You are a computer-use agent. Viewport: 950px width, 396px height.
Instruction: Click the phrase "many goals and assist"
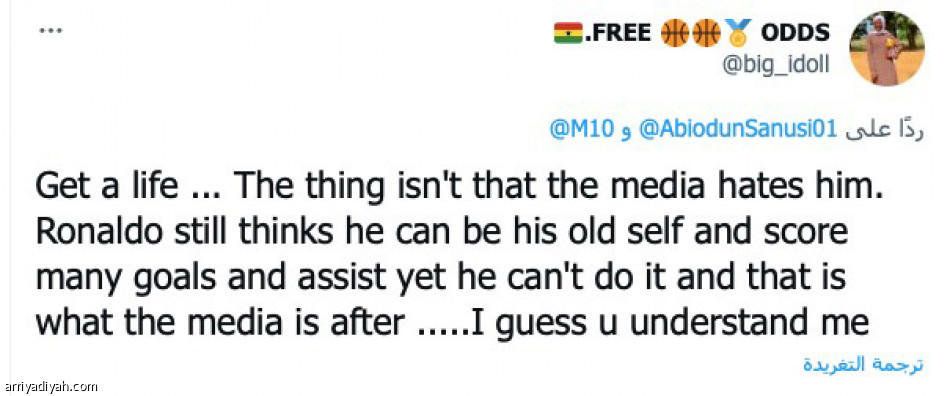click(210, 278)
